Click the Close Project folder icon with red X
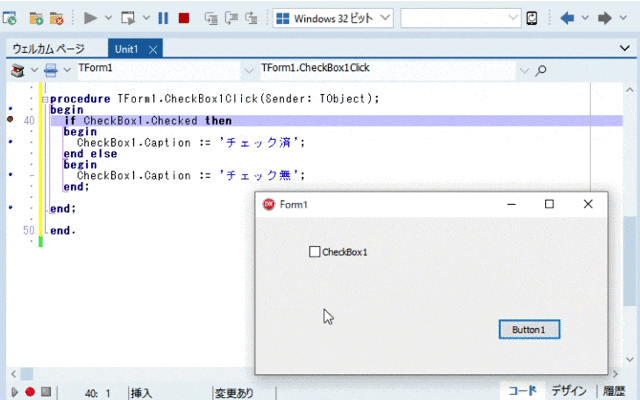The height and width of the screenshot is (400, 640). 56,18
